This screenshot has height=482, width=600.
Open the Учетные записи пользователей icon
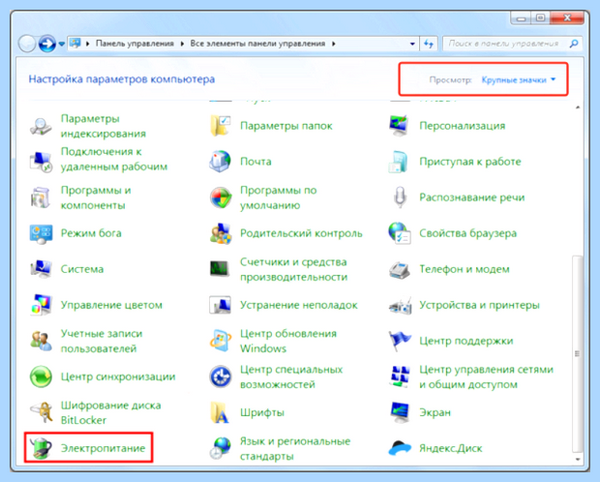pos(41,341)
